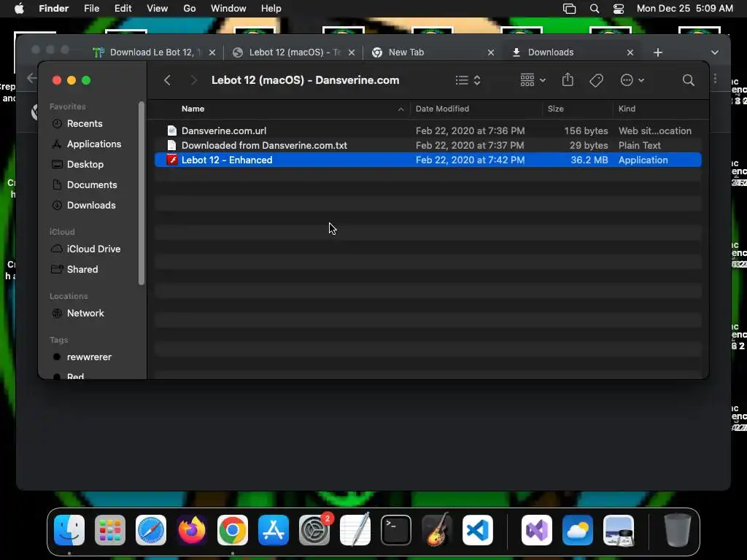
Task: Open the Finder menu
Action: (x=54, y=9)
